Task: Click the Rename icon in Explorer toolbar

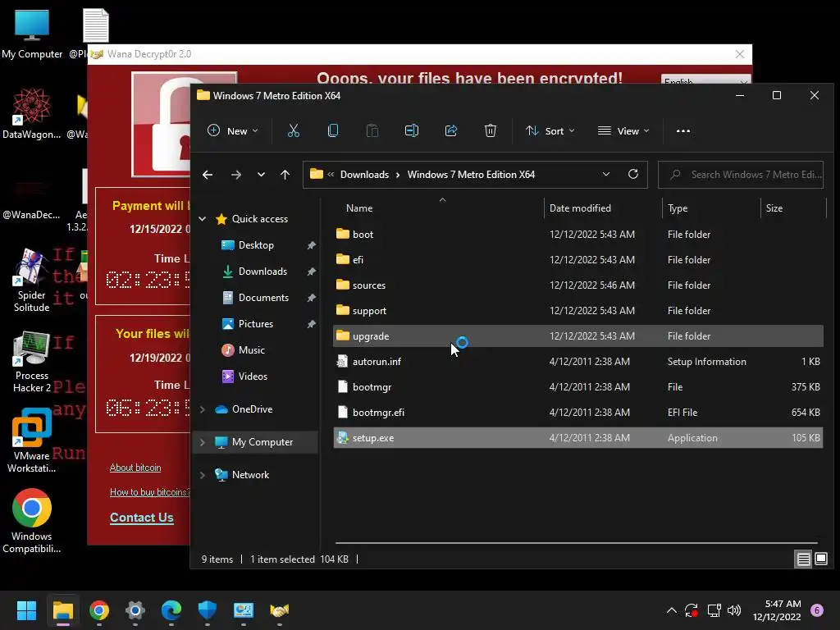Action: [412, 130]
